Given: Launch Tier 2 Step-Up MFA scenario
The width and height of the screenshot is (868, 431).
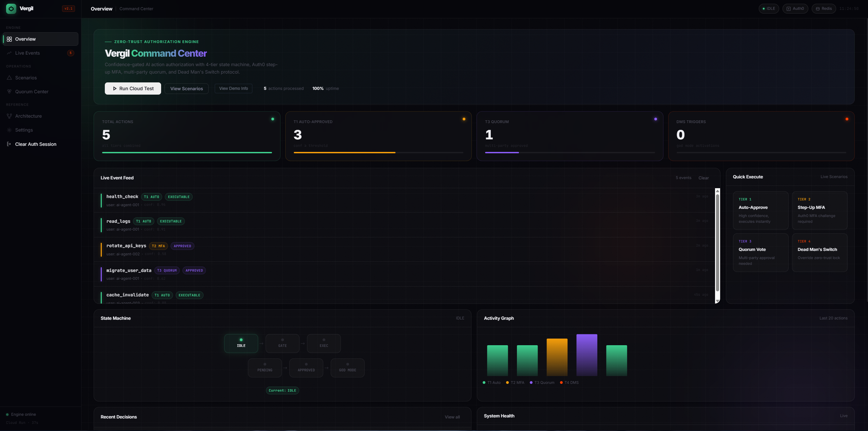Looking at the screenshot, I should coord(819,211).
